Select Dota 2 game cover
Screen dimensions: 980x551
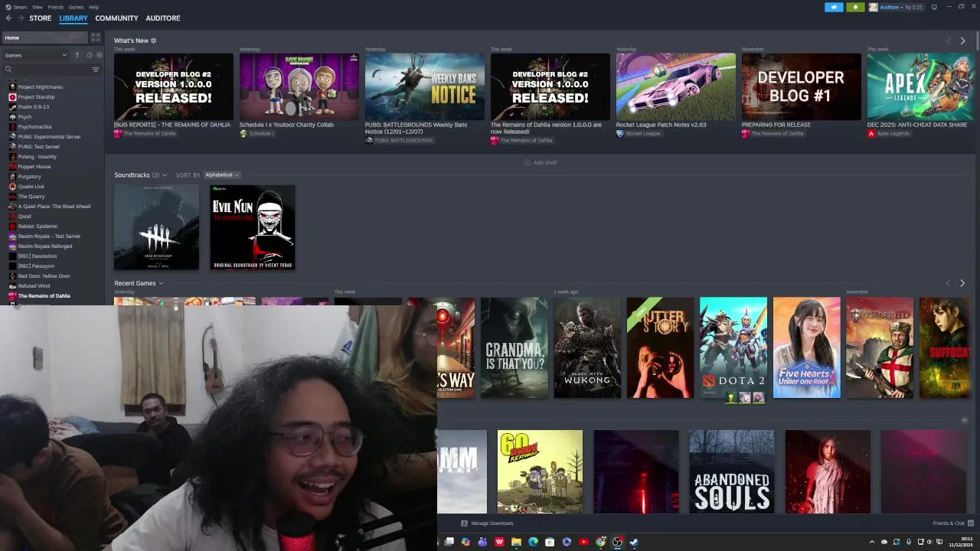click(733, 347)
